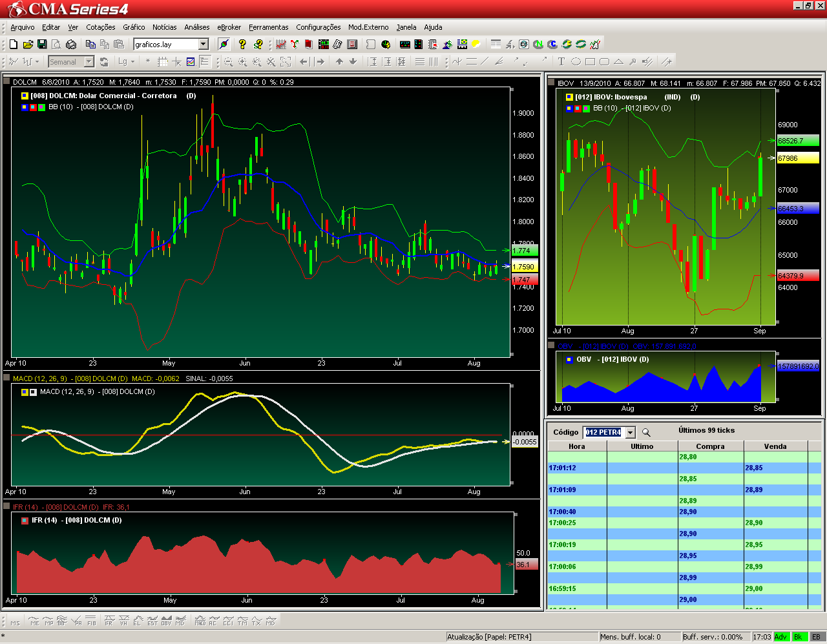Select the ellipse drawing tool
Screen dimensions: 827x644
576,62
